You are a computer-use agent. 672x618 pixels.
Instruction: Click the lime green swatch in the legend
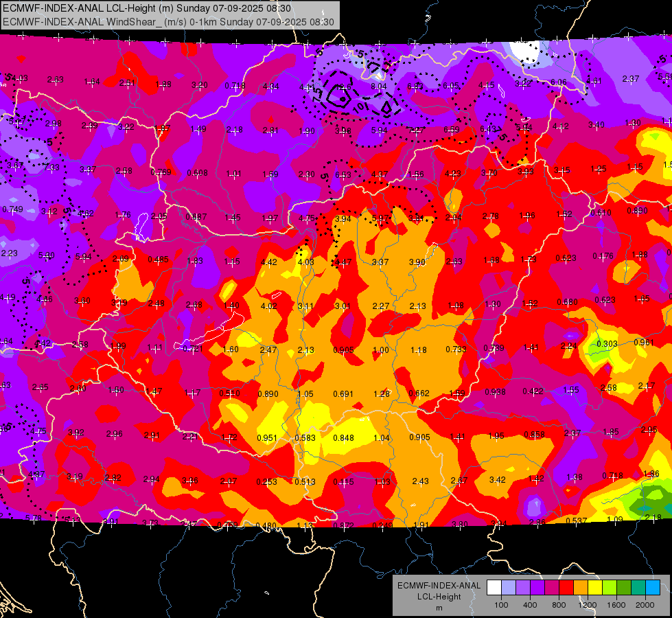point(610,587)
